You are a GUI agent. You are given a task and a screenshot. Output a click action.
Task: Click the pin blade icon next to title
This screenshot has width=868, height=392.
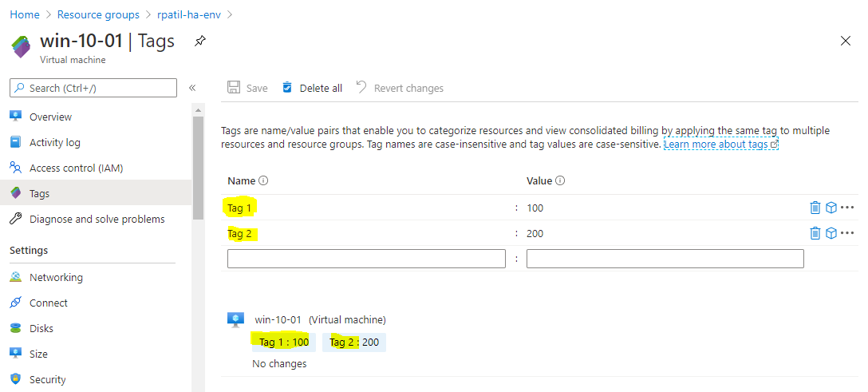coord(200,41)
